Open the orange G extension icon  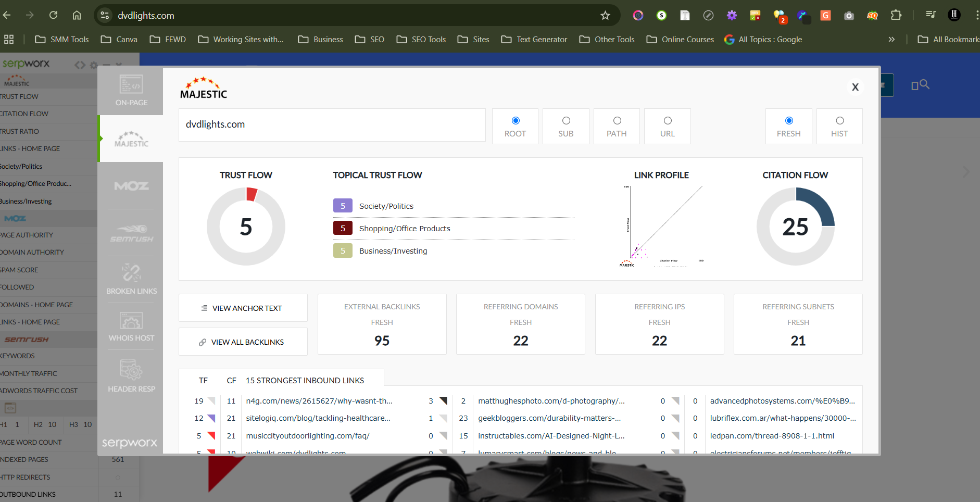pos(825,15)
